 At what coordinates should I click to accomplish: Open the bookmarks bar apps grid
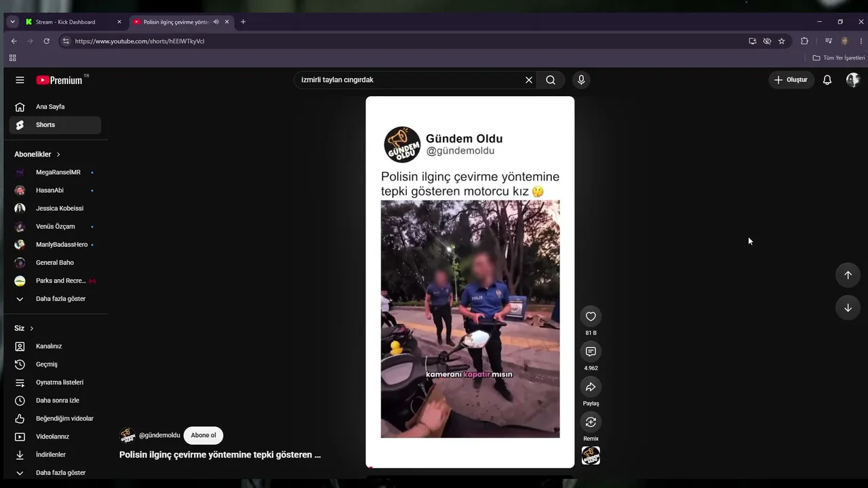point(12,58)
